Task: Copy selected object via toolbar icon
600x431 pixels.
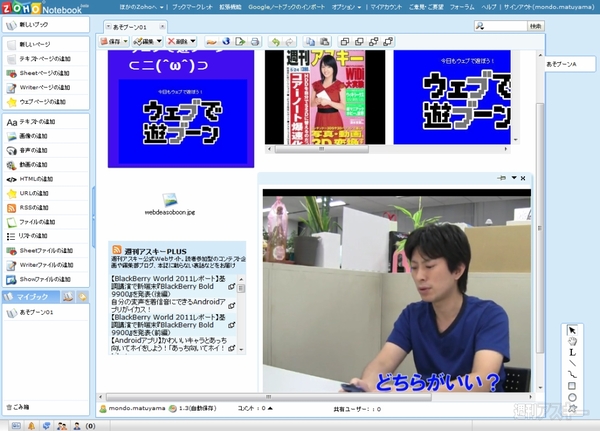Action: (310, 41)
